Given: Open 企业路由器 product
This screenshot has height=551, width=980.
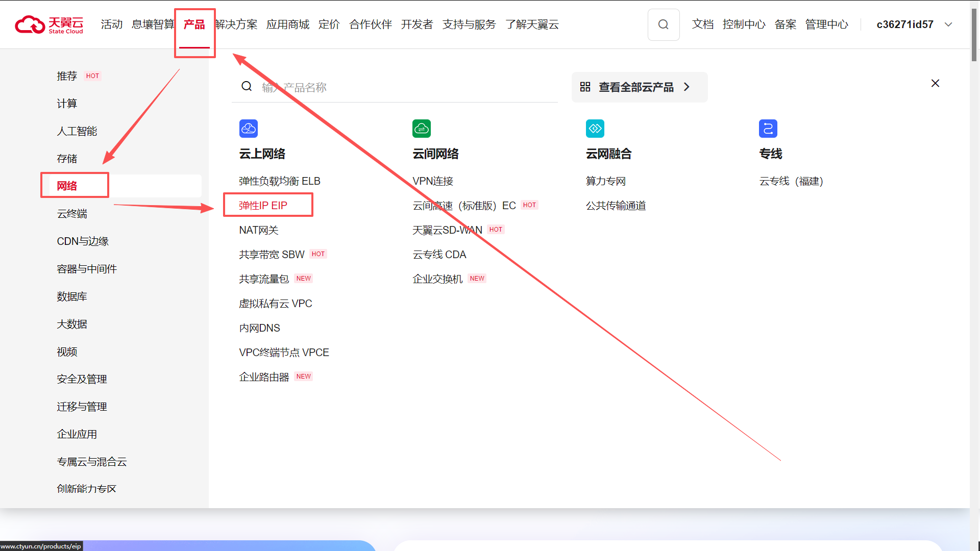Looking at the screenshot, I should pyautogui.click(x=264, y=377).
